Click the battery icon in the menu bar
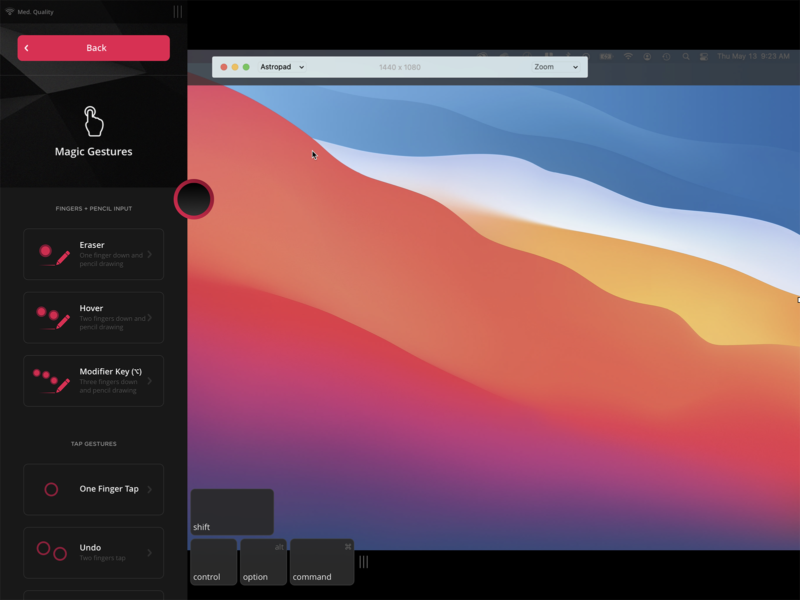The image size is (800, 600). [x=606, y=57]
